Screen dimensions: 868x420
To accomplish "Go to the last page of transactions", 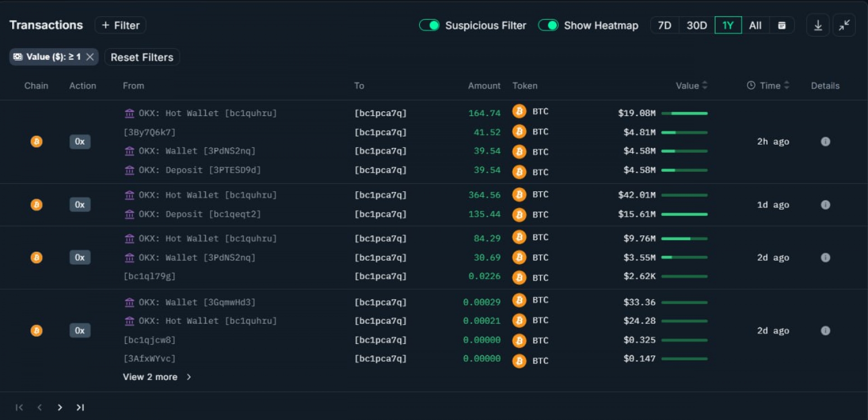I will pos(80,407).
